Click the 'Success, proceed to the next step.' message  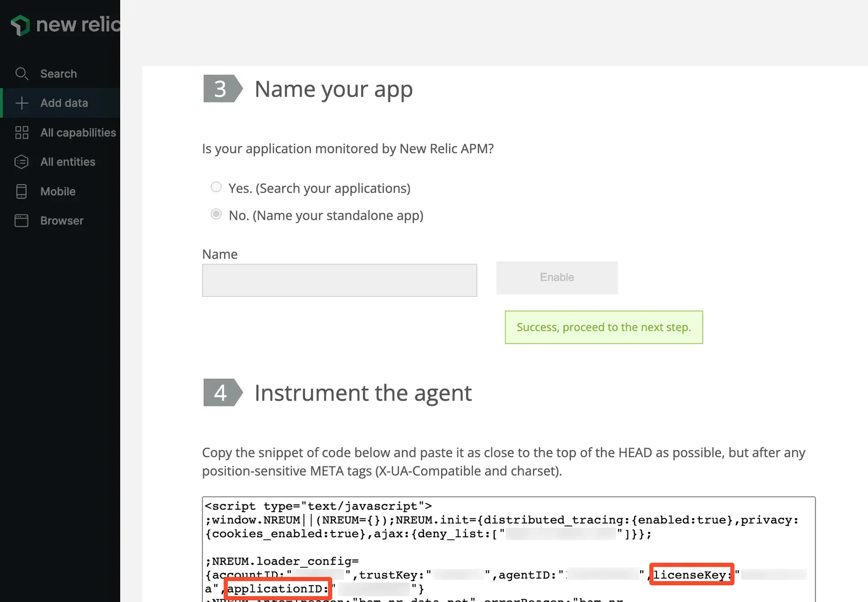tap(604, 327)
